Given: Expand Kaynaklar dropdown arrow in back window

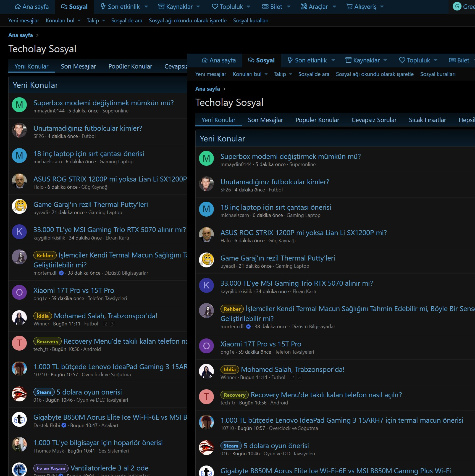Looking at the screenshot, I should coord(198,7).
